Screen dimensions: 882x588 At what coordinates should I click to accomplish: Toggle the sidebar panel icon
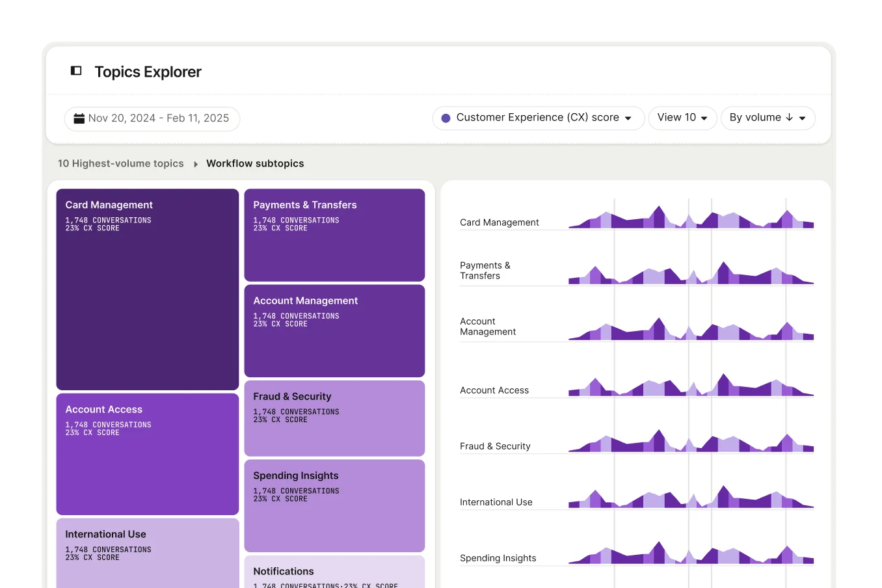point(76,70)
